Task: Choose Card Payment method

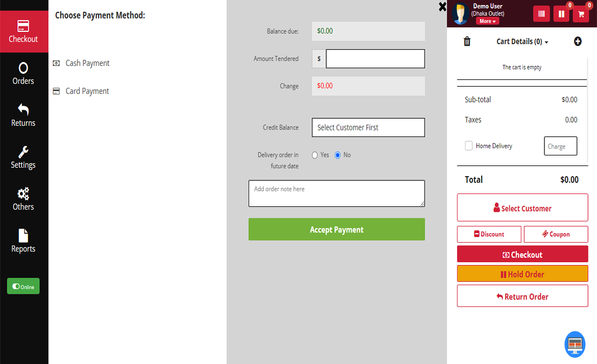Action: pos(87,91)
